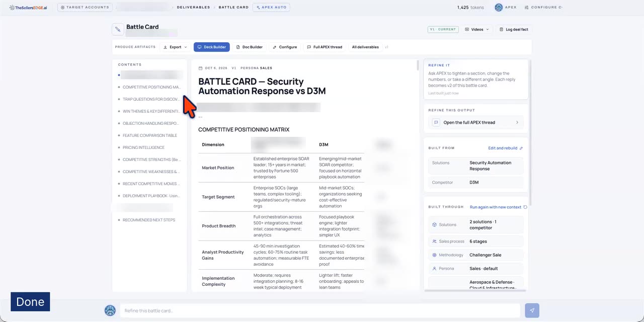644x322 pixels.
Task: Open Configure in the top bar
Action: click(543, 8)
